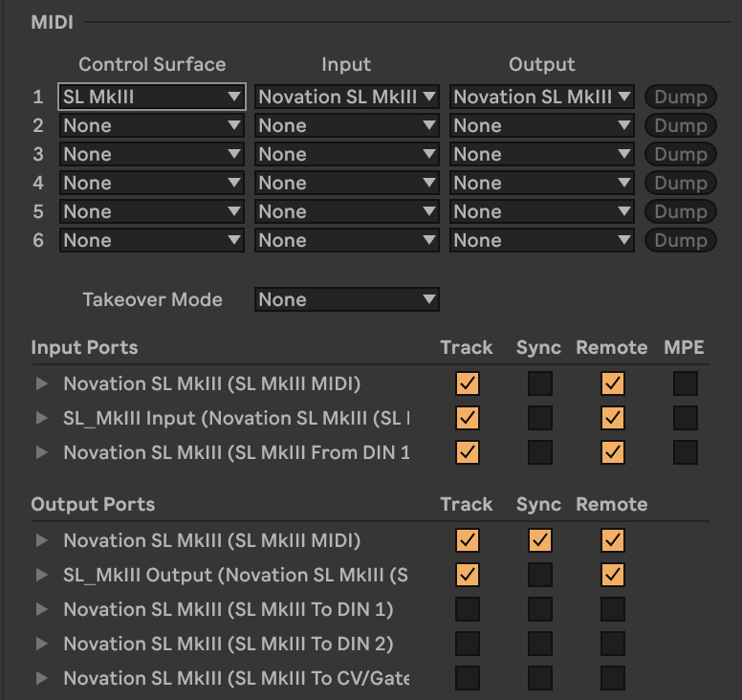The image size is (742, 700).
Task: Open Control Surface 1 dropdown showing SL MkIII
Action: (x=151, y=97)
